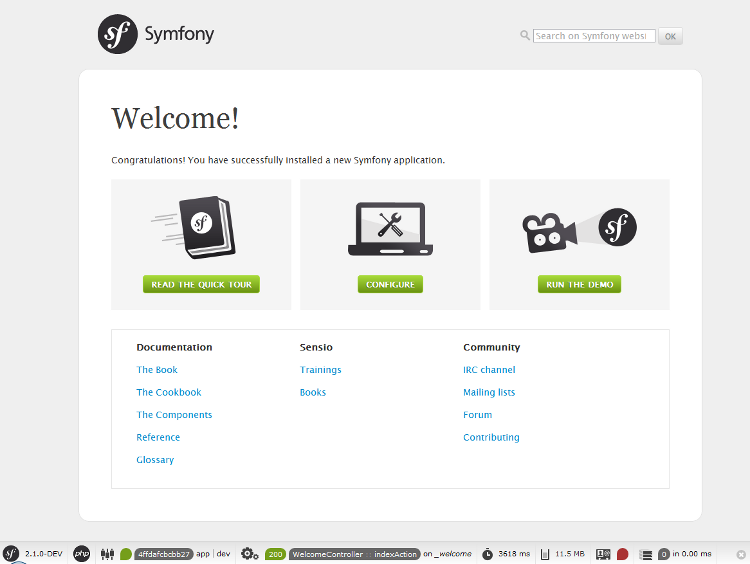
Task: Click the green 200 status code badge
Action: pyautogui.click(x=276, y=554)
